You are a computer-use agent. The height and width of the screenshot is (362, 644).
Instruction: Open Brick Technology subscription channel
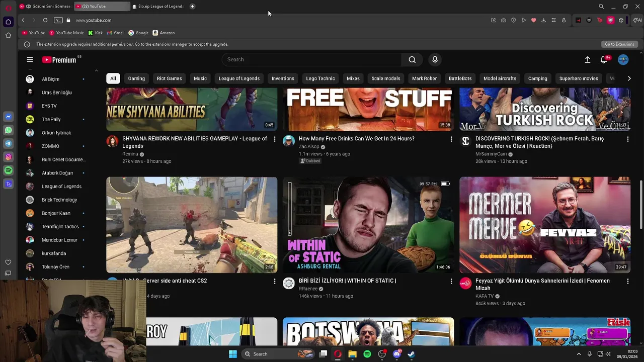(55, 200)
